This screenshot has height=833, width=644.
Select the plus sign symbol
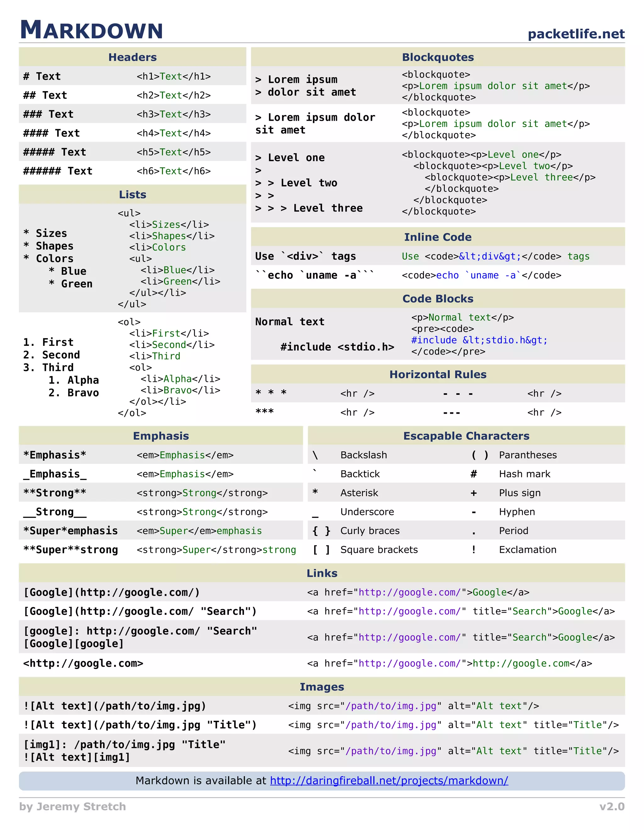474,493
